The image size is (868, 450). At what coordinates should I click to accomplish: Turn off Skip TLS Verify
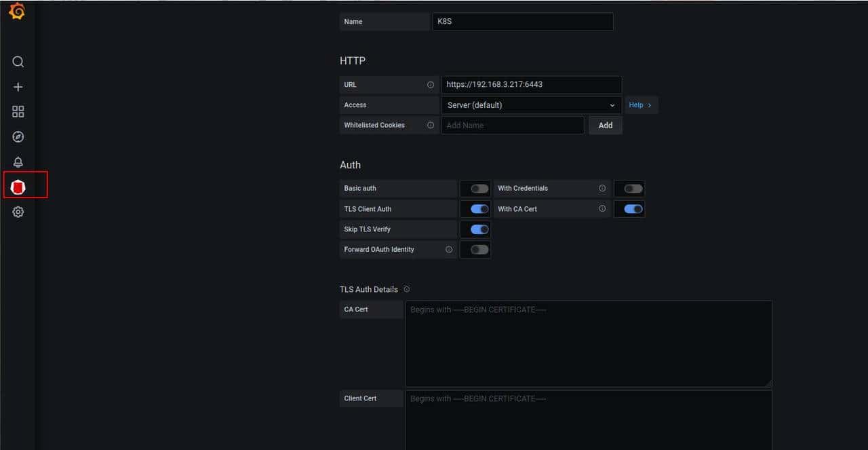point(479,229)
